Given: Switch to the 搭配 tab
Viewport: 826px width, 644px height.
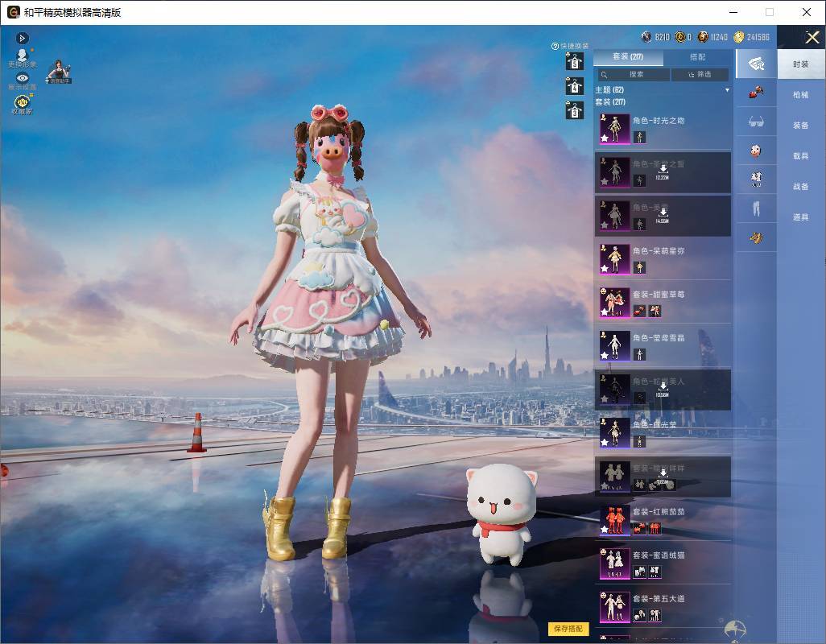Looking at the screenshot, I should tap(697, 57).
